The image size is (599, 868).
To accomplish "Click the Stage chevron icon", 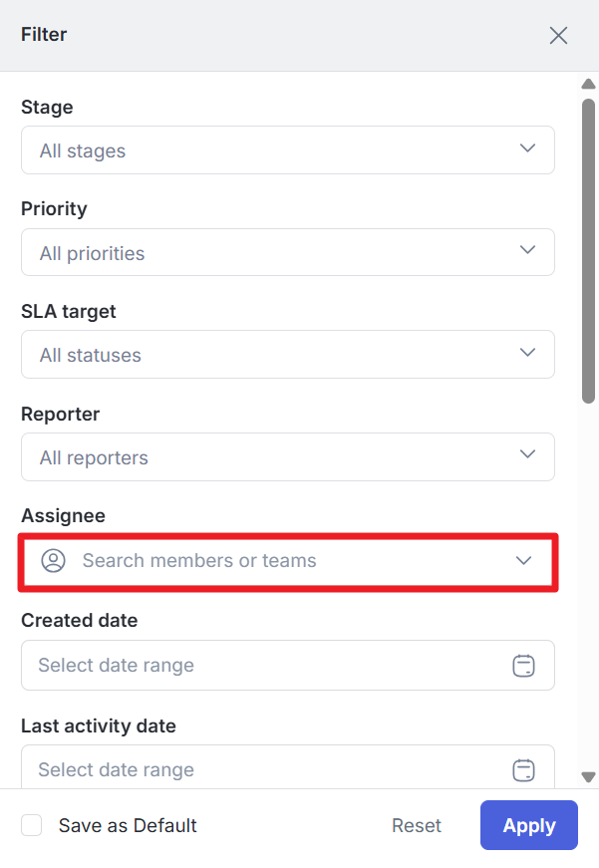I will coord(527,148).
